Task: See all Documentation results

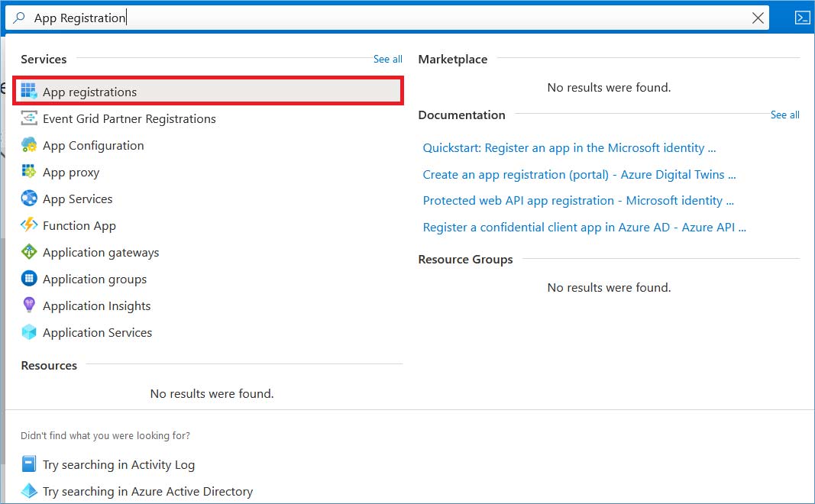Action: pos(785,115)
